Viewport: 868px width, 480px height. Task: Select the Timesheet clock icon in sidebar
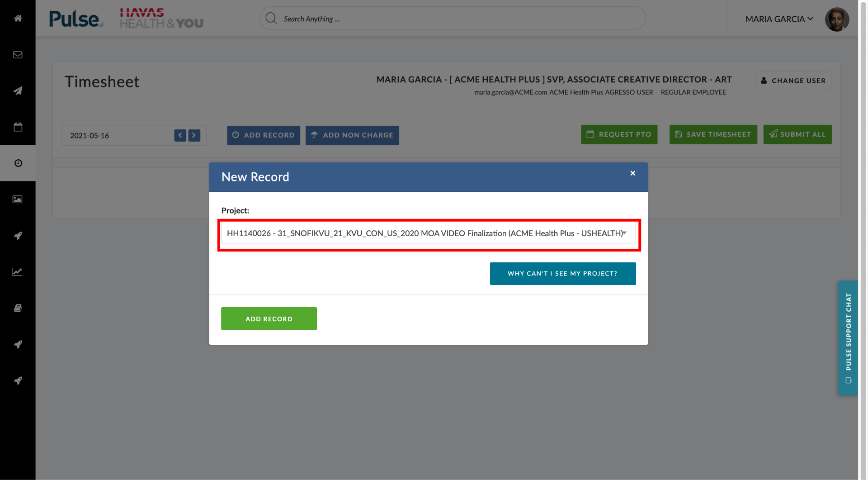click(x=18, y=163)
